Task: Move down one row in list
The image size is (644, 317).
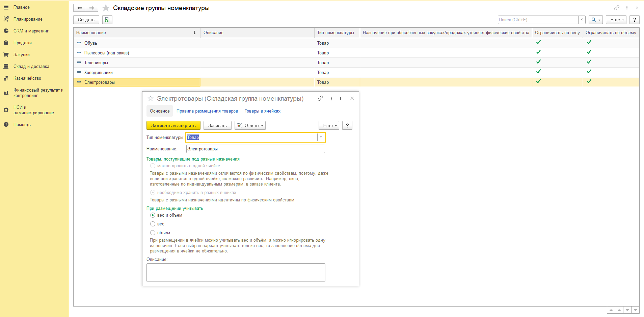Action: tap(627, 310)
